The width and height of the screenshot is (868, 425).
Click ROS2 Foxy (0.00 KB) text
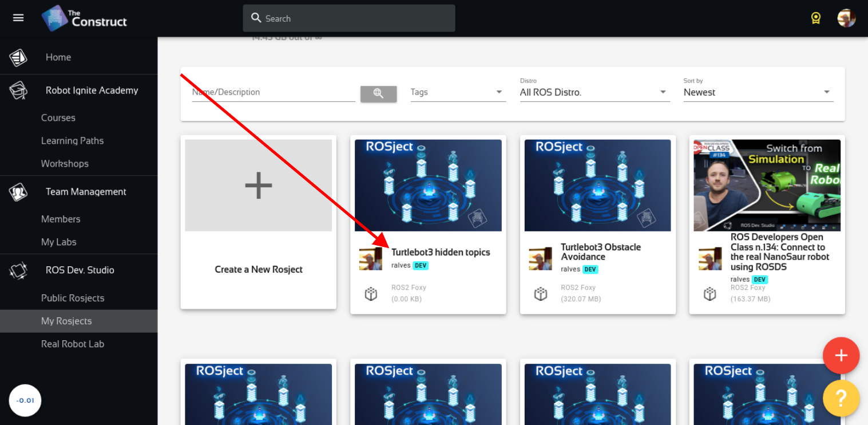(409, 293)
